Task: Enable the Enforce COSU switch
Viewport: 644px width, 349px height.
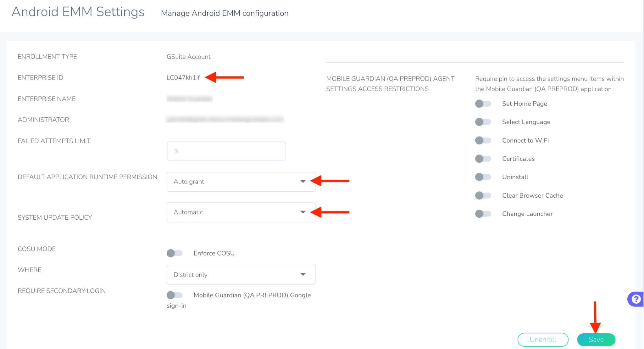Action: [x=175, y=253]
